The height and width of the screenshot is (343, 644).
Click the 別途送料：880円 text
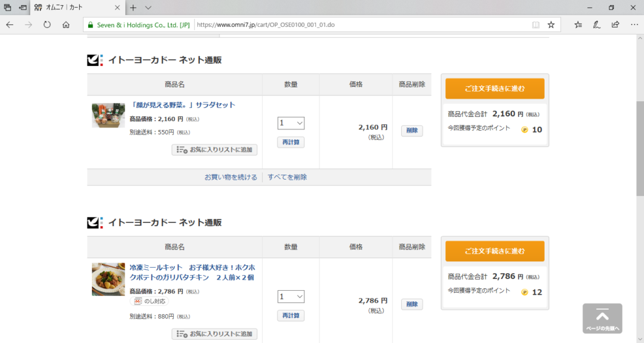(x=160, y=317)
